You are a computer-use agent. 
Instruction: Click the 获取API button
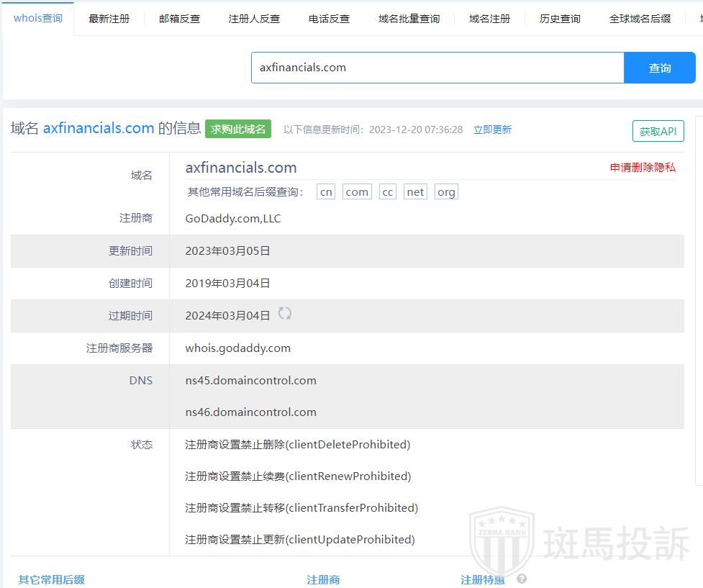658,132
